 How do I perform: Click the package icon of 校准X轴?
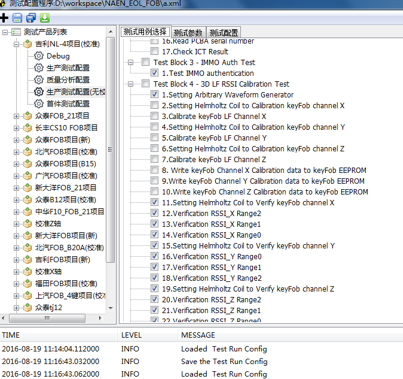27,272
